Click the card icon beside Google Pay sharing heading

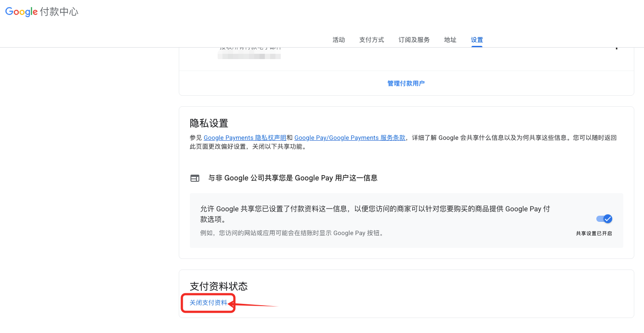195,178
